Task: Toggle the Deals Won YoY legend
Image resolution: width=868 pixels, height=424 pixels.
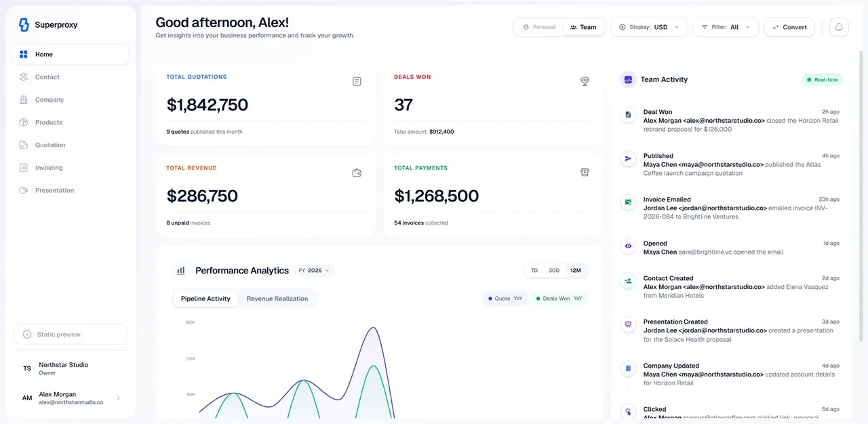Action: (x=559, y=298)
